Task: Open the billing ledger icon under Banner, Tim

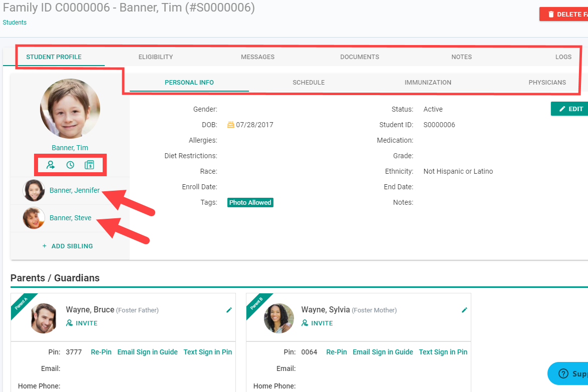Action: point(89,165)
